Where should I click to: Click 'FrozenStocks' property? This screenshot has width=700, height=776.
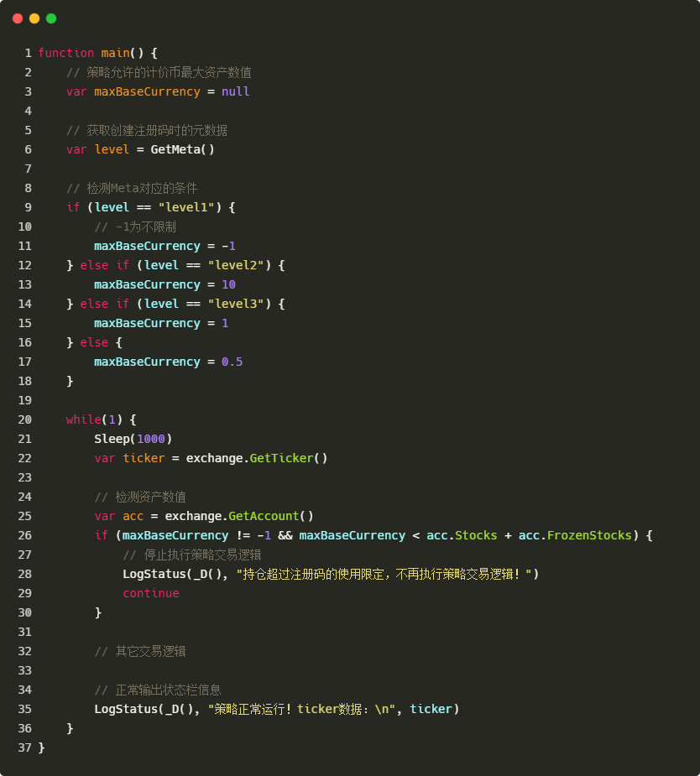[x=589, y=535]
